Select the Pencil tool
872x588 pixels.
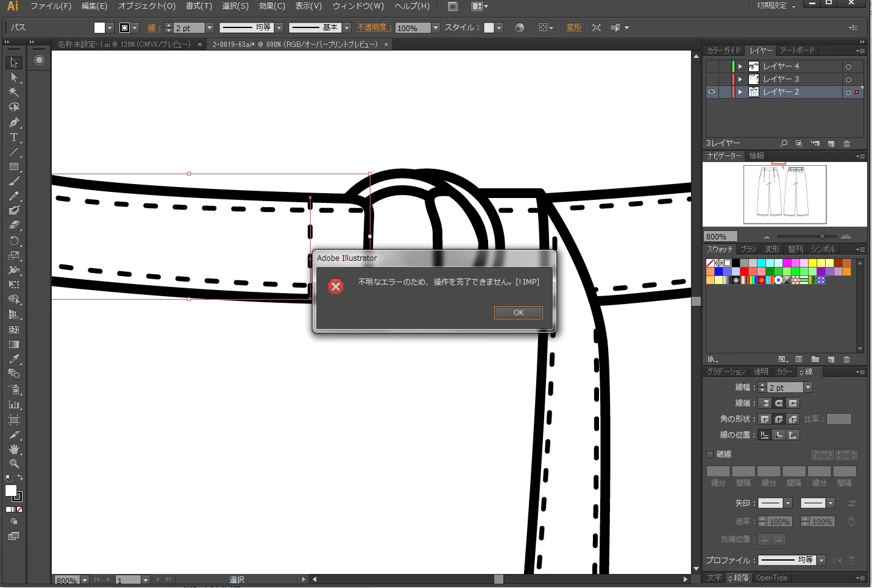(x=14, y=196)
